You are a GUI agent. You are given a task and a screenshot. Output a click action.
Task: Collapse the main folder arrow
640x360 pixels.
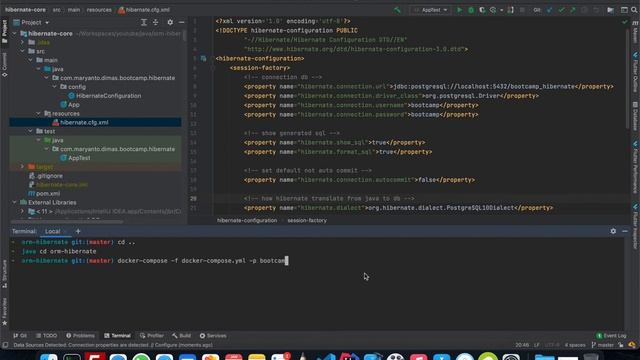click(31, 60)
